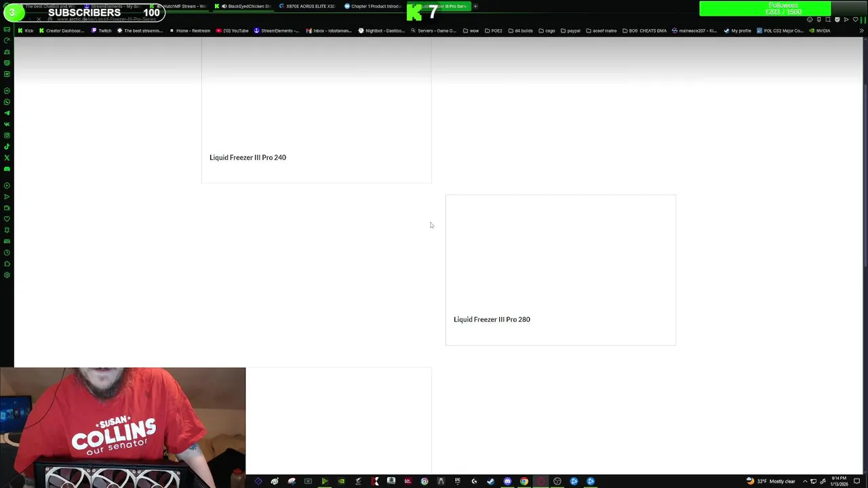868x488 pixels.
Task: Open the Twitch bookmark
Action: [x=101, y=30]
